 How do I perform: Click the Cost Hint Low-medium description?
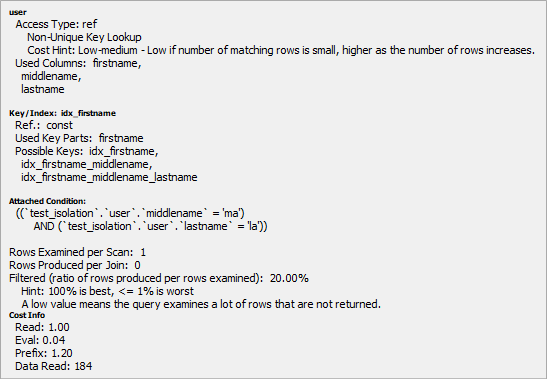[x=281, y=50]
